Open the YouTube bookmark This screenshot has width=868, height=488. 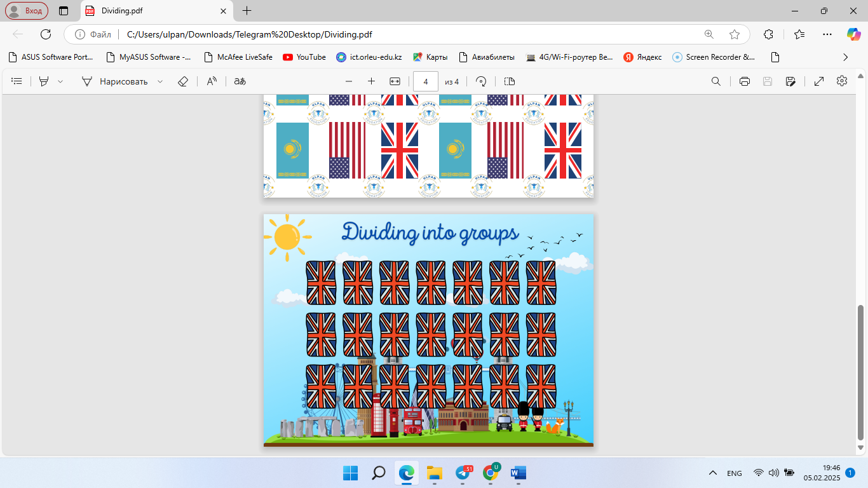coord(304,57)
